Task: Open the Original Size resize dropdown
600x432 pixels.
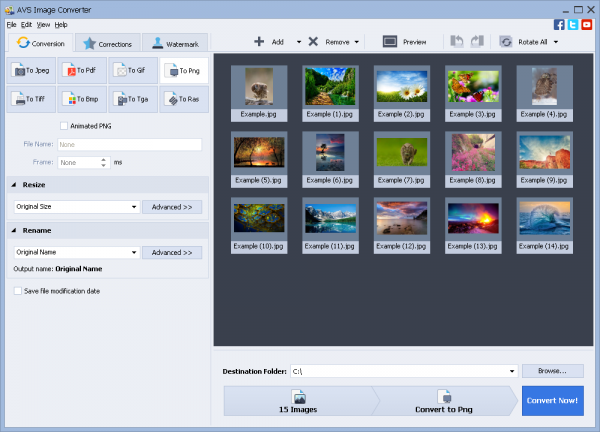Action: [75, 207]
